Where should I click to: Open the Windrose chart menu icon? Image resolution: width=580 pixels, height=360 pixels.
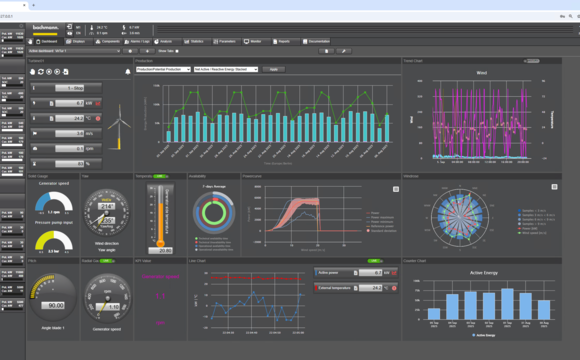pos(554,187)
